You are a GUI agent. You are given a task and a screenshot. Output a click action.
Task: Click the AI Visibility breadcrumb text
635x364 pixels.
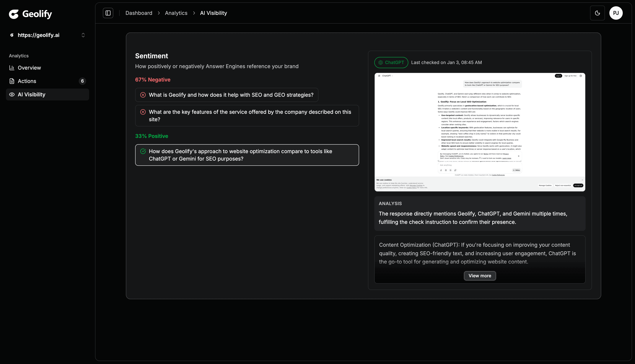point(214,13)
